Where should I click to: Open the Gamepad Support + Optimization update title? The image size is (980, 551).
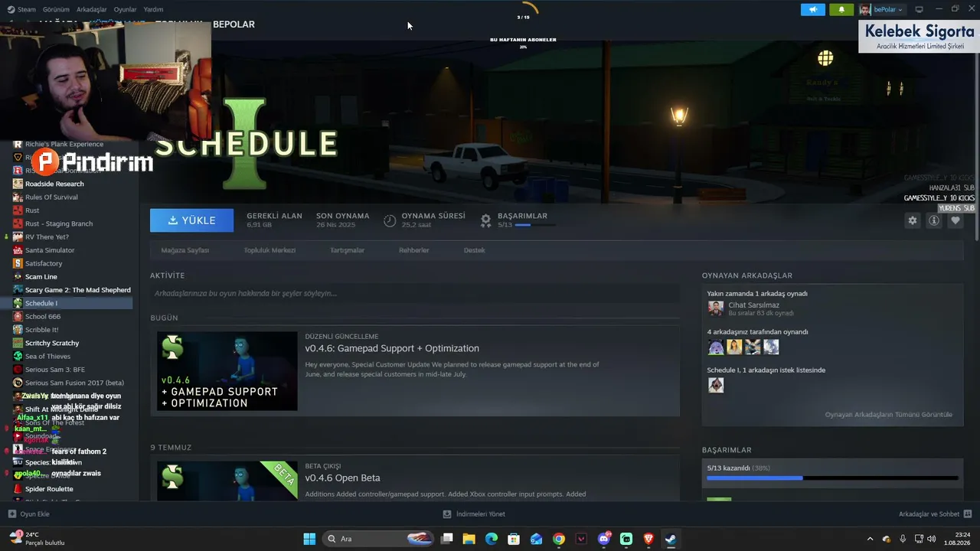392,348
